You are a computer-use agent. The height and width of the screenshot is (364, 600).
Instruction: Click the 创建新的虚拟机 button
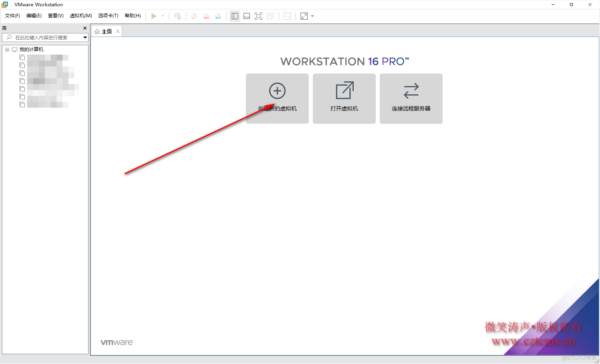click(x=277, y=99)
